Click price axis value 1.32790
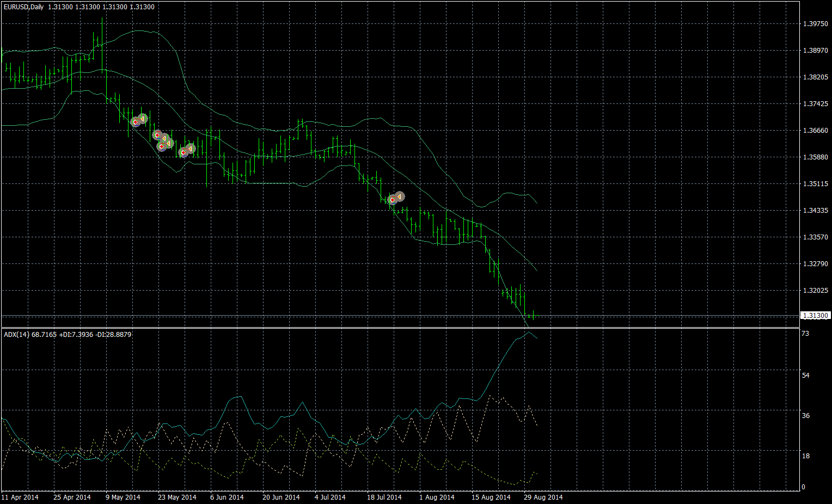832x504 pixels. (x=815, y=264)
